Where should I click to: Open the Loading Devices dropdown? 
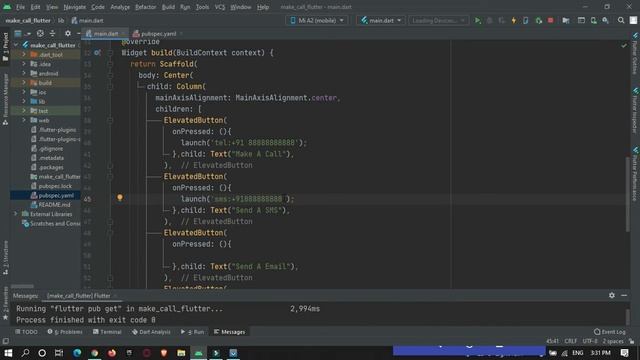click(438, 20)
